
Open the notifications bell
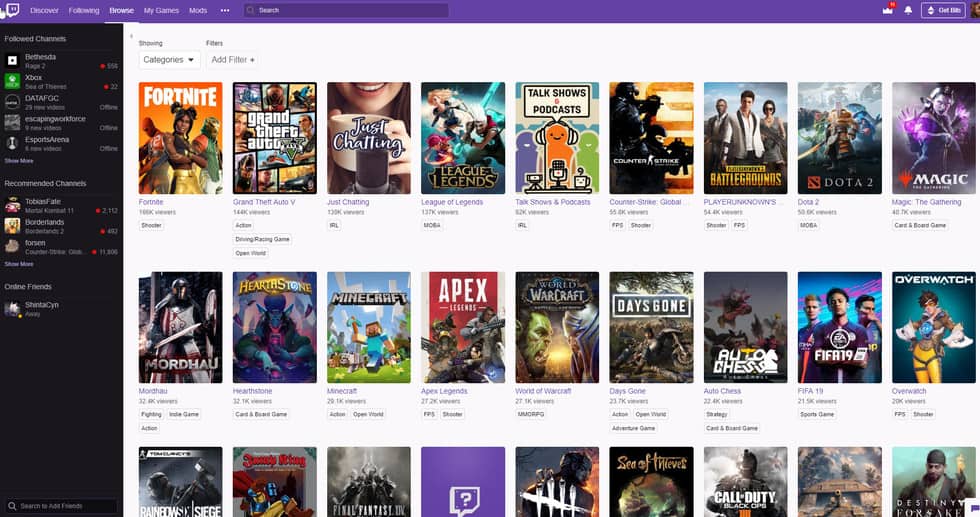[x=908, y=10]
